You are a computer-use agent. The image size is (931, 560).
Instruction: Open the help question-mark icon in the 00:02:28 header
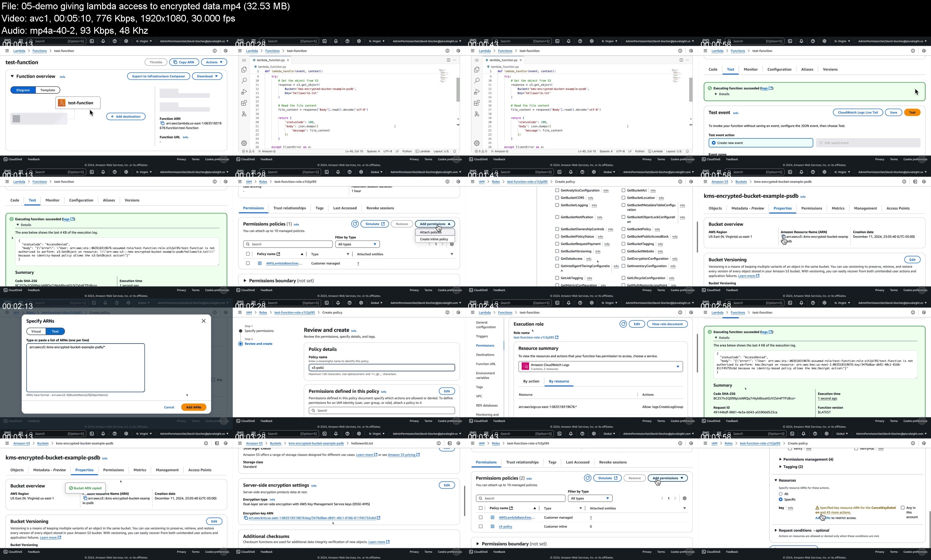[x=350, y=303]
